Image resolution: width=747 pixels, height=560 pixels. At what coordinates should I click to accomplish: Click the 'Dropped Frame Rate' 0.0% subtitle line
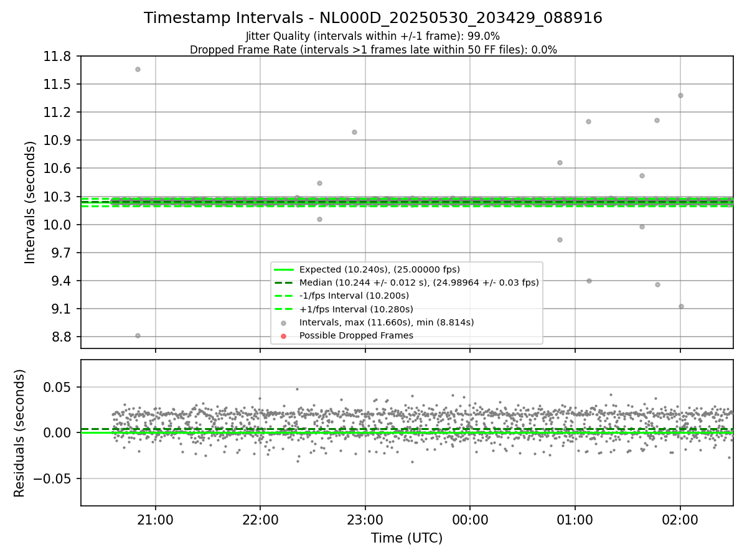tap(373, 50)
